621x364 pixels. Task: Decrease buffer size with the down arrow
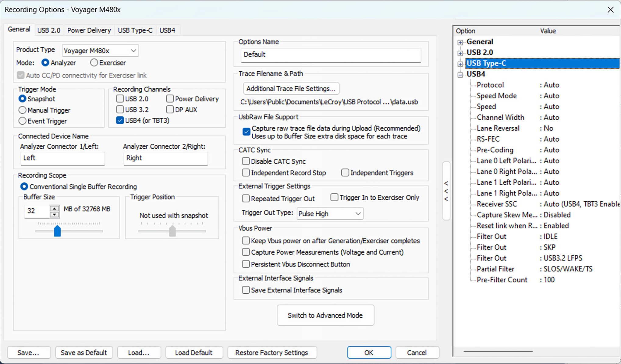click(54, 214)
